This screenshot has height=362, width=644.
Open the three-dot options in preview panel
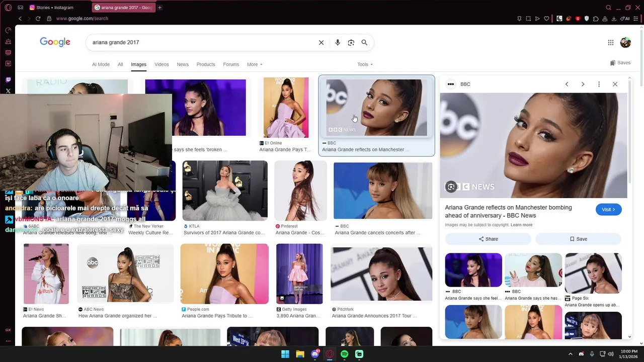click(599, 84)
